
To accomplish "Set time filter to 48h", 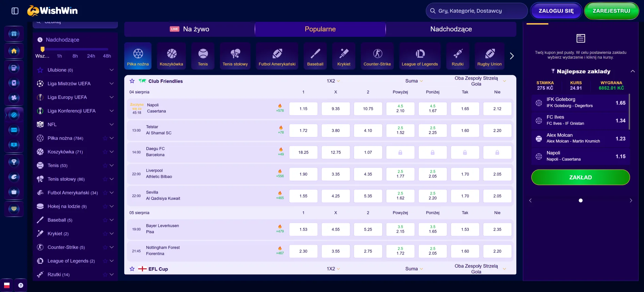I will (x=107, y=56).
